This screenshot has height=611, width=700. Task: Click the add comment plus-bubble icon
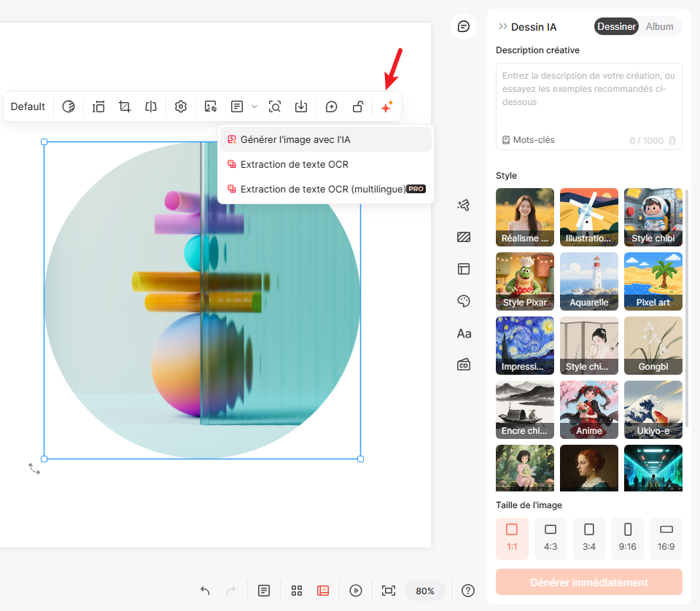331,106
